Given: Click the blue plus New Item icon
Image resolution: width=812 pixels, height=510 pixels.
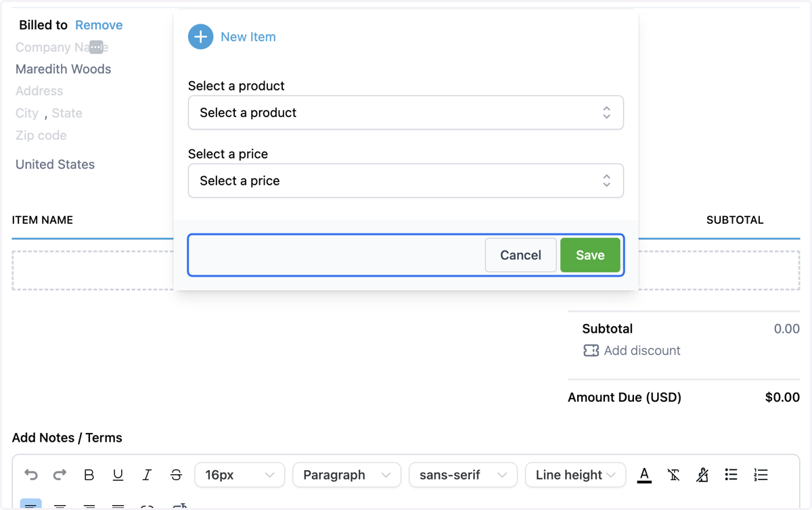Looking at the screenshot, I should tap(200, 37).
